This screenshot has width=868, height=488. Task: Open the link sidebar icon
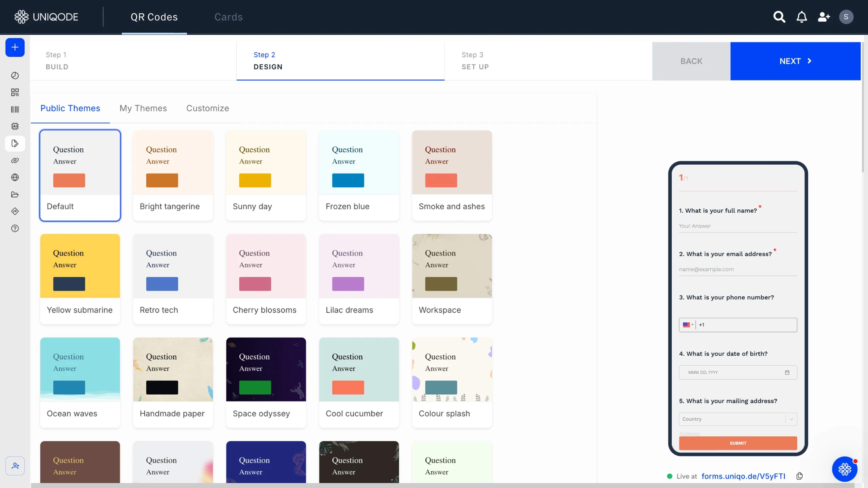(x=15, y=160)
